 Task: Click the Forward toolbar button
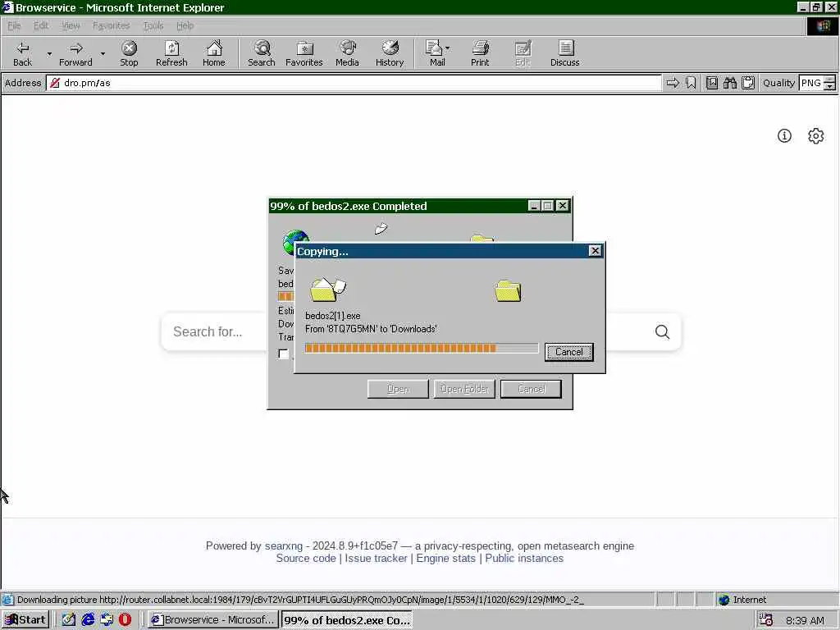[75, 53]
